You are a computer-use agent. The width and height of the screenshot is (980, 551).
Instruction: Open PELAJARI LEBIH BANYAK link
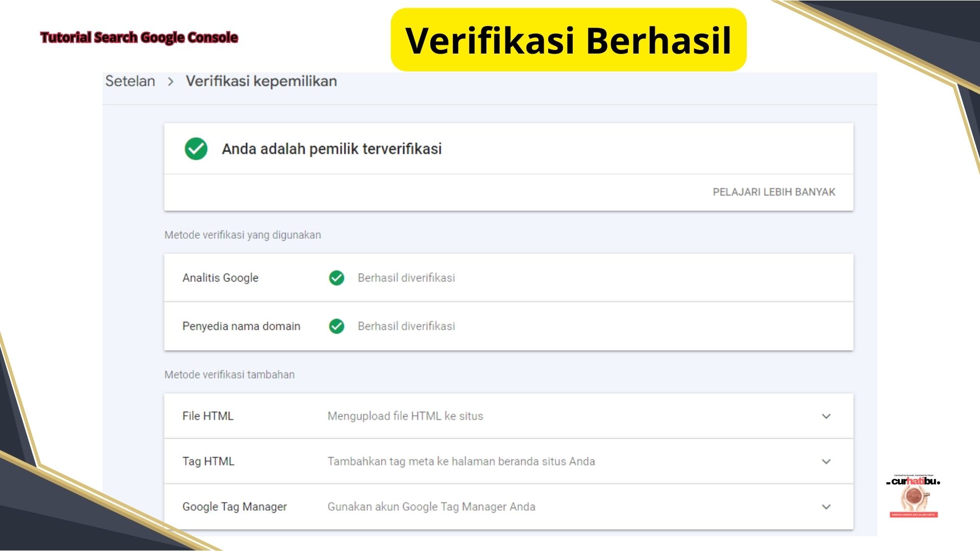(x=773, y=192)
